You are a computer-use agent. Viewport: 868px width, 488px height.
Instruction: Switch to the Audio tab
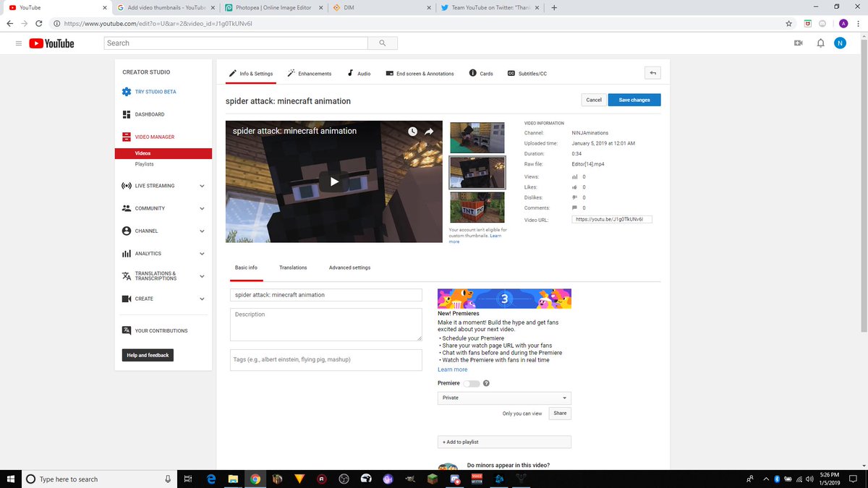[x=359, y=74]
